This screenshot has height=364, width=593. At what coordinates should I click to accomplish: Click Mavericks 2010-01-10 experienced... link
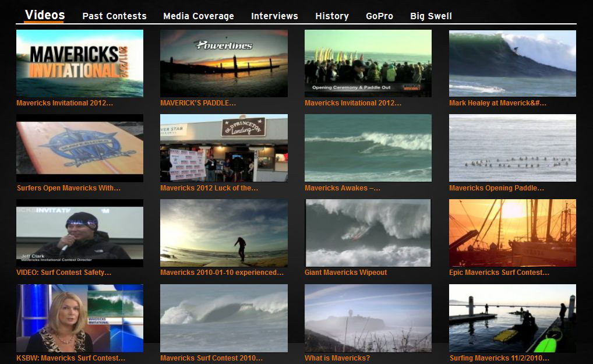pyautogui.click(x=222, y=272)
